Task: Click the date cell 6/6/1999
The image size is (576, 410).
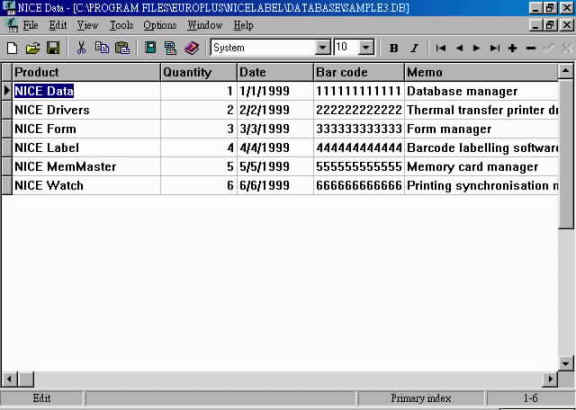Action: pos(276,186)
